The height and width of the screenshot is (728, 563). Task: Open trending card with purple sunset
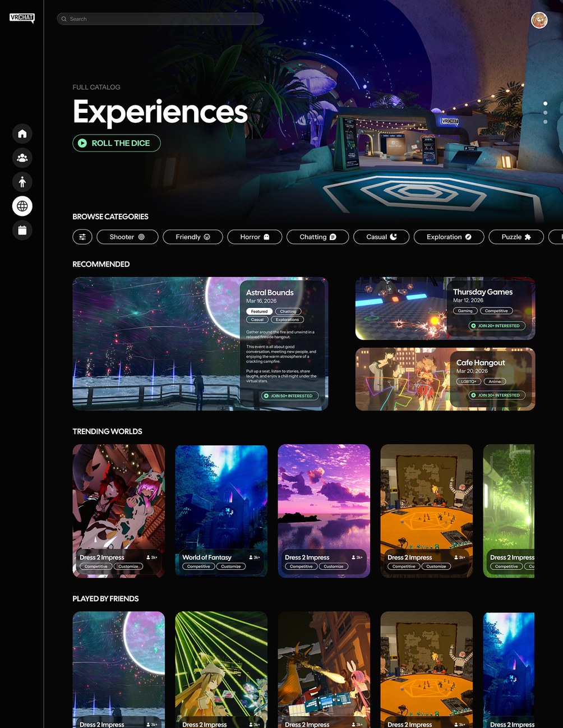(x=324, y=511)
